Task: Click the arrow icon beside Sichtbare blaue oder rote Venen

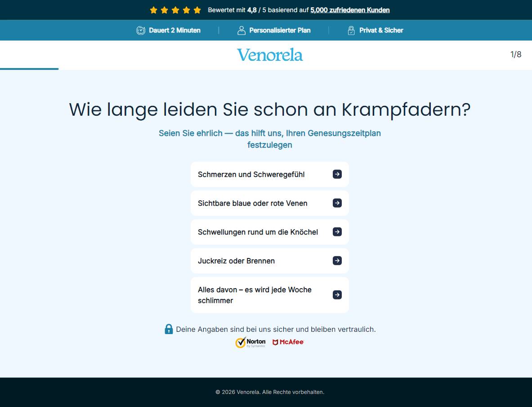Action: point(337,203)
